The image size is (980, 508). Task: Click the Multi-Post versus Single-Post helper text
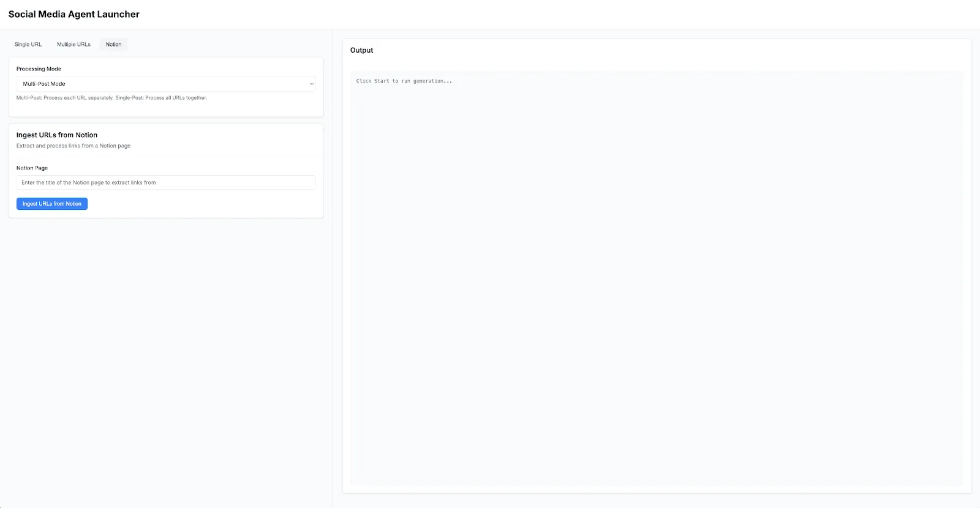click(x=111, y=98)
